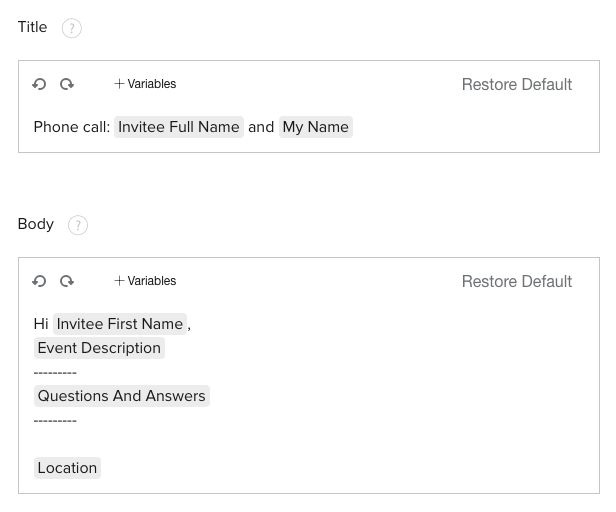Open the Body help question-mark icon
This screenshot has width=616, height=512.
[x=78, y=225]
